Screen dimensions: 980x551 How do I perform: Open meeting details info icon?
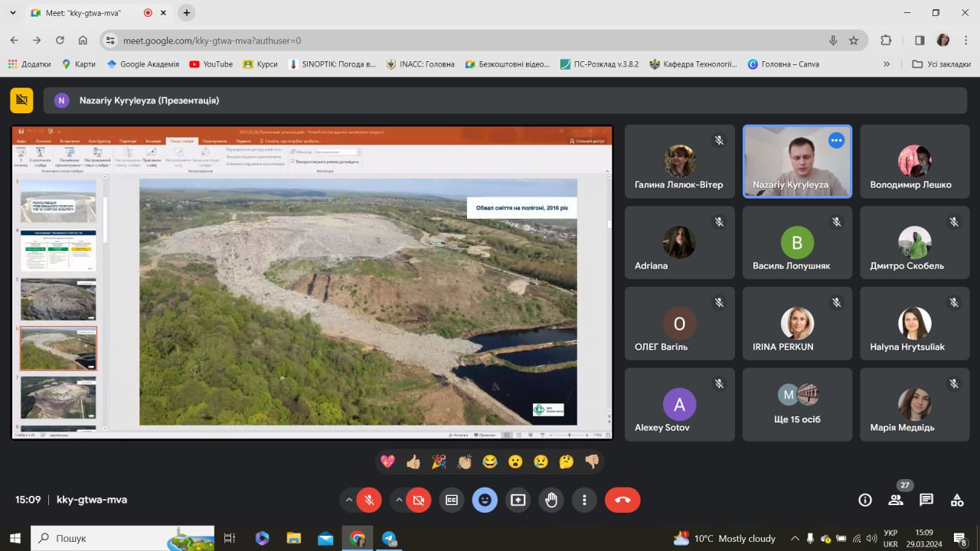865,500
